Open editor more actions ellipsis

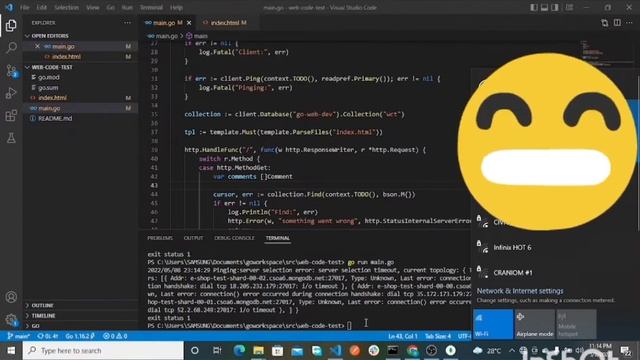629,23
